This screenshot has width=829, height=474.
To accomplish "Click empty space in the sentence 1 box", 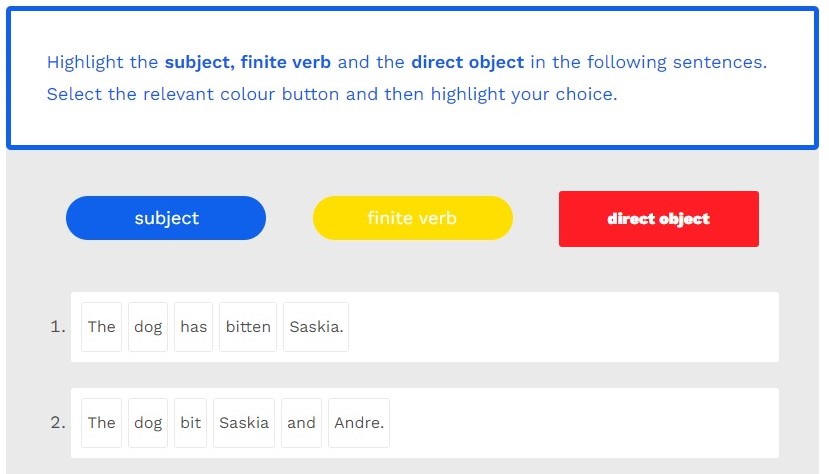I will (560, 327).
